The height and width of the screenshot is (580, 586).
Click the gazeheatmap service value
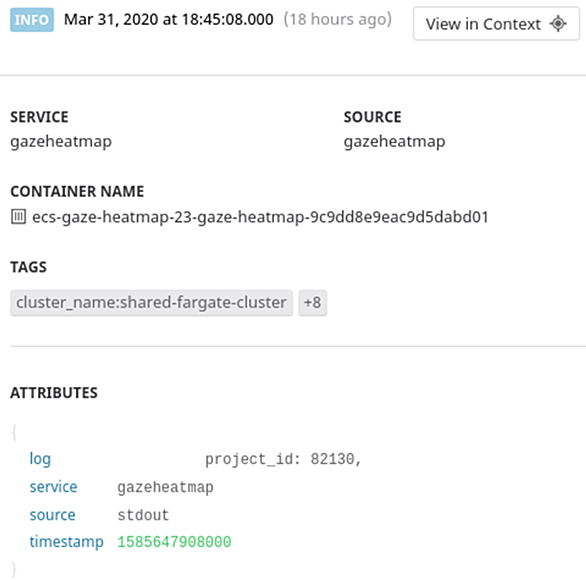tap(61, 142)
